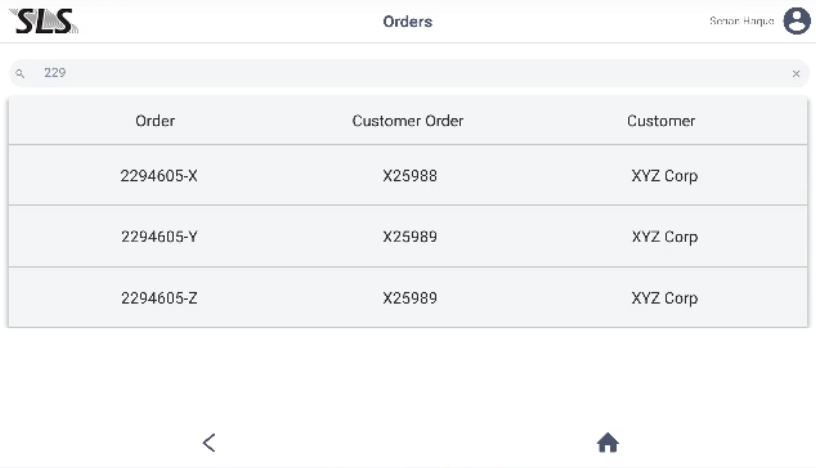Click the SLS logo
Viewport: 816px width, 468px height.
tap(44, 21)
